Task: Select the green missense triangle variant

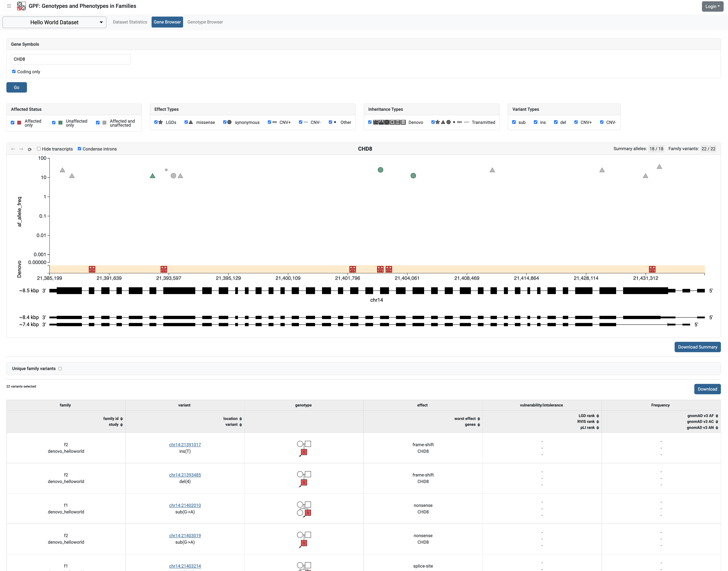Action: 152,175
